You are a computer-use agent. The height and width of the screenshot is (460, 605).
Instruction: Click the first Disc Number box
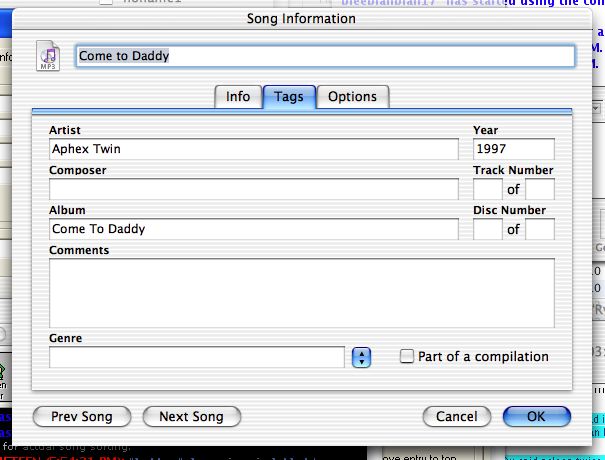(488, 229)
